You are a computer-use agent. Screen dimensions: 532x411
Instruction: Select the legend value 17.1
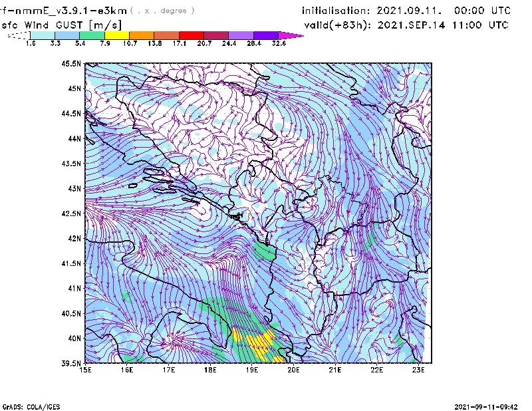point(179,43)
